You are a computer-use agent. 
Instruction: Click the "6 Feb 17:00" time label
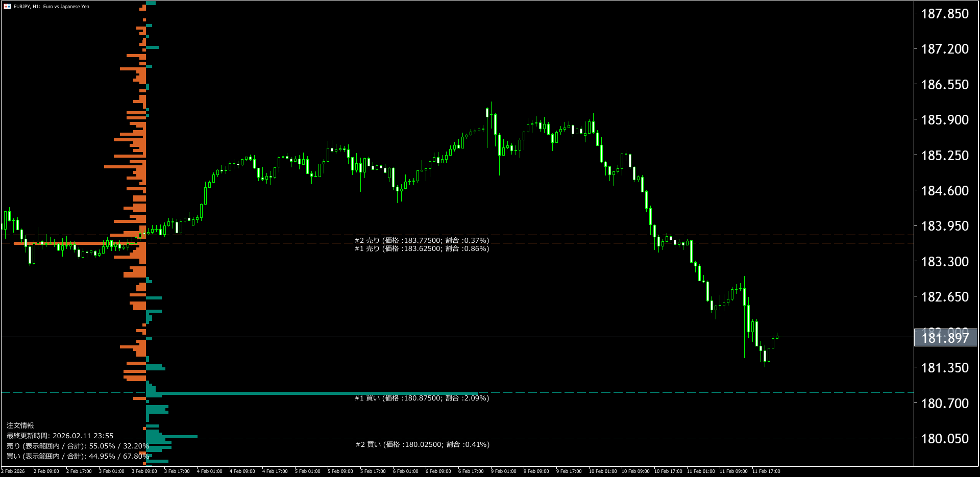(471, 471)
